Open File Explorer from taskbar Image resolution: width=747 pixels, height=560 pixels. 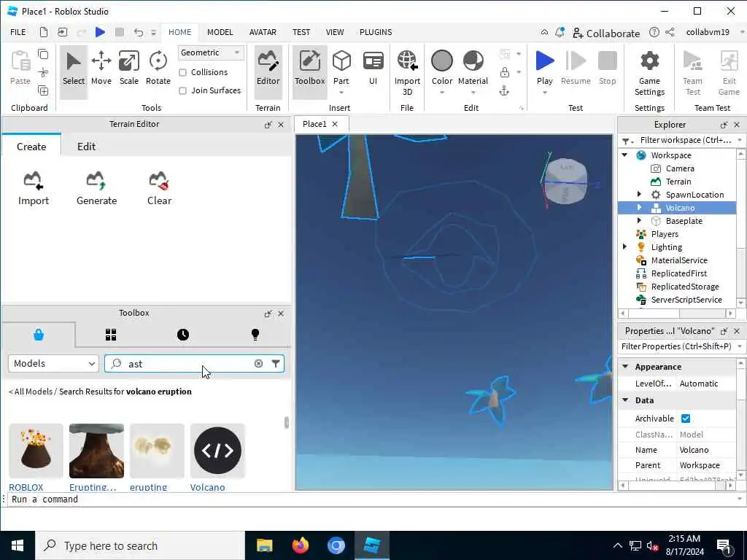tap(264, 545)
